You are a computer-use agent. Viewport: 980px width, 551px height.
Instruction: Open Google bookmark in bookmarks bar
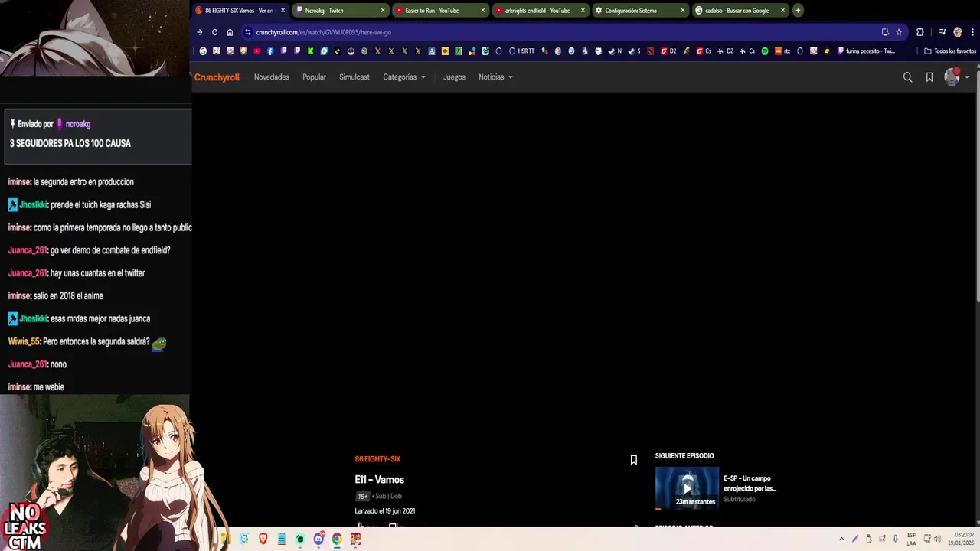(x=203, y=51)
